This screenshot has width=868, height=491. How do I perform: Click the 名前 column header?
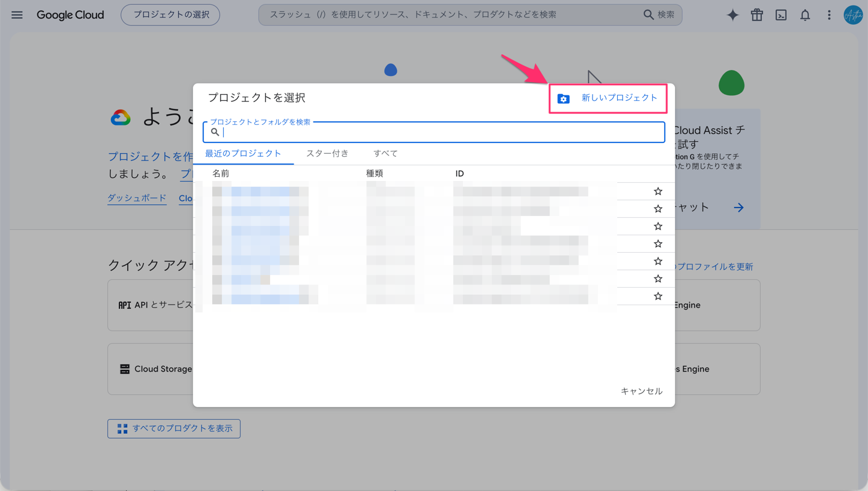[221, 173]
